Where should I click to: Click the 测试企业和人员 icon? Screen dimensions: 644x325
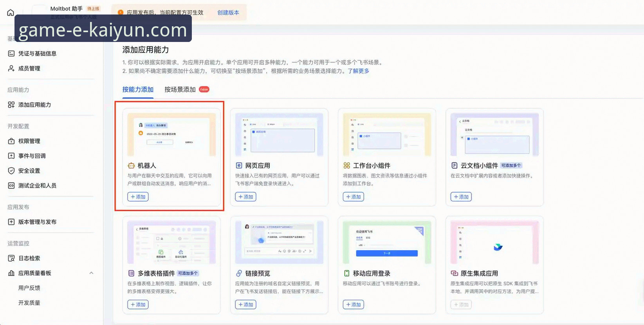coord(11,185)
